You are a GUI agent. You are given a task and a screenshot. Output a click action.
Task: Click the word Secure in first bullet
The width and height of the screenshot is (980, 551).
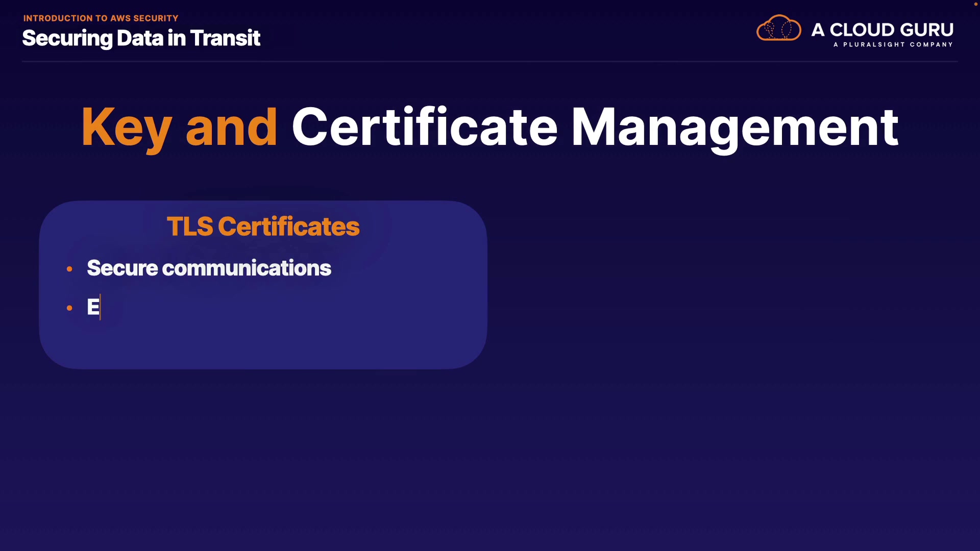pyautogui.click(x=122, y=268)
